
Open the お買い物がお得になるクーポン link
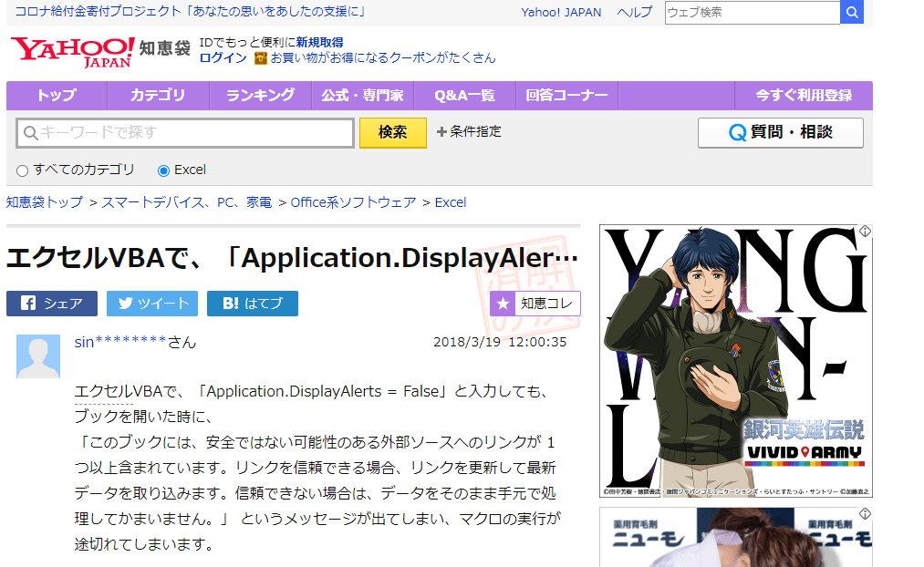point(383,57)
